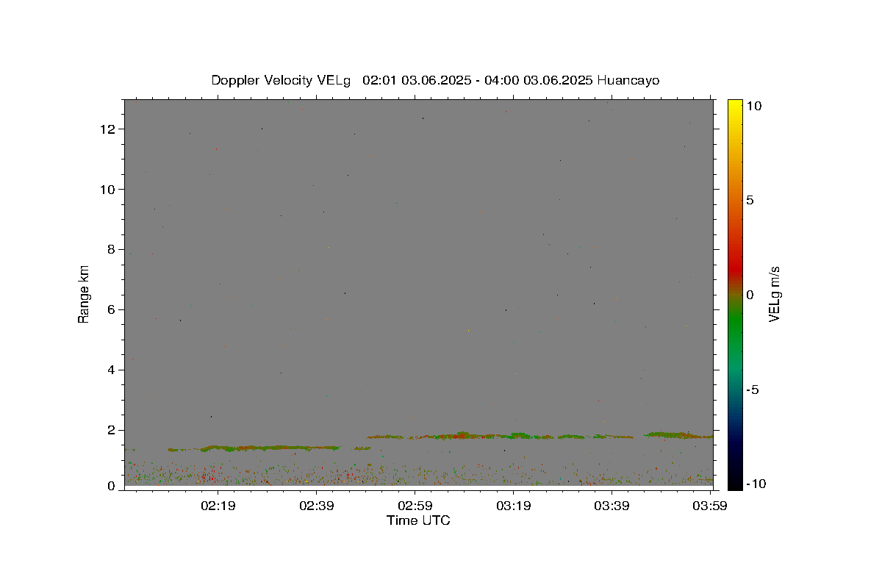Click the 02:39 time tick label

pos(316,506)
